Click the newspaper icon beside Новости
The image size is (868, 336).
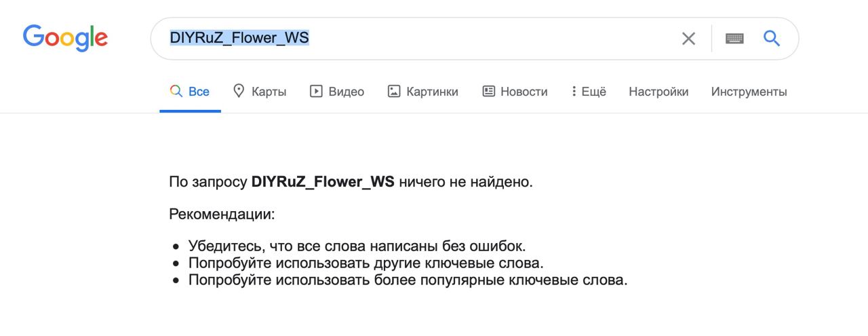point(488,92)
